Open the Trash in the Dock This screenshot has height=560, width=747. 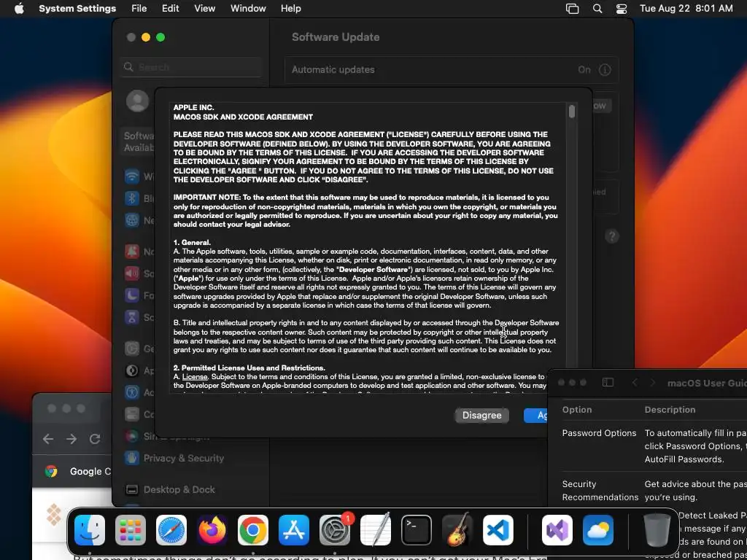click(x=657, y=530)
